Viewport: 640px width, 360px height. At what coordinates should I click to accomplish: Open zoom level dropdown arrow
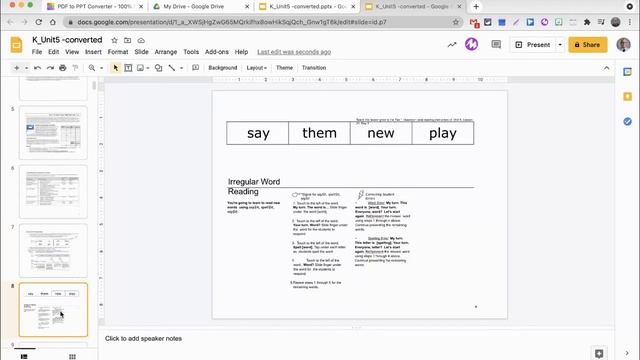pos(101,68)
